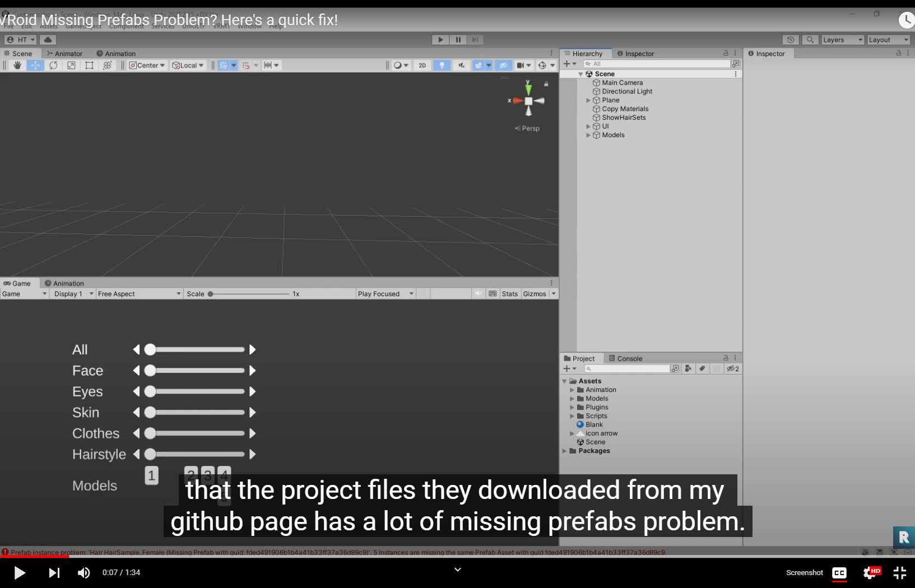
Task: Open the Layers dropdown
Action: pos(843,40)
